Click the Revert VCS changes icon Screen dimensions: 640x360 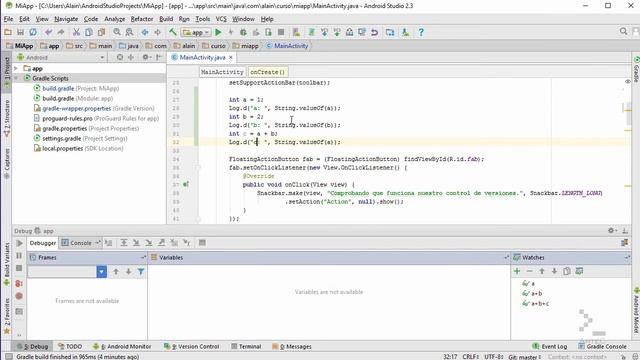click(374, 32)
